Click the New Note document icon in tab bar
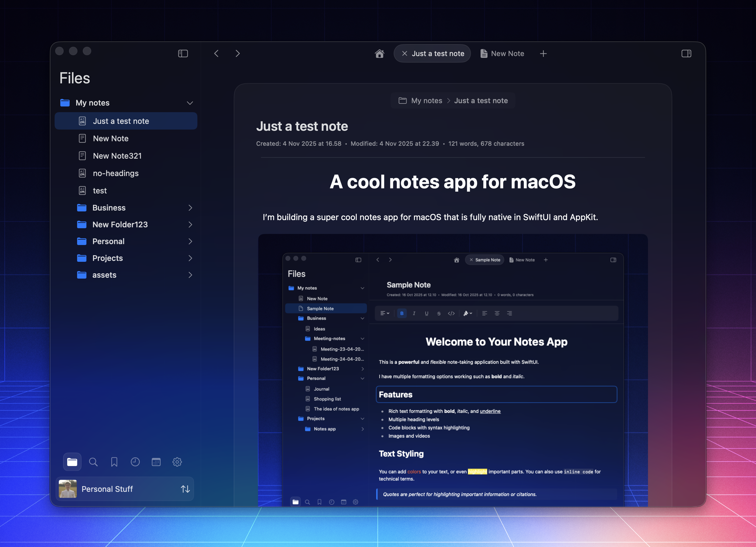Image resolution: width=756 pixels, height=547 pixels. [x=484, y=53]
